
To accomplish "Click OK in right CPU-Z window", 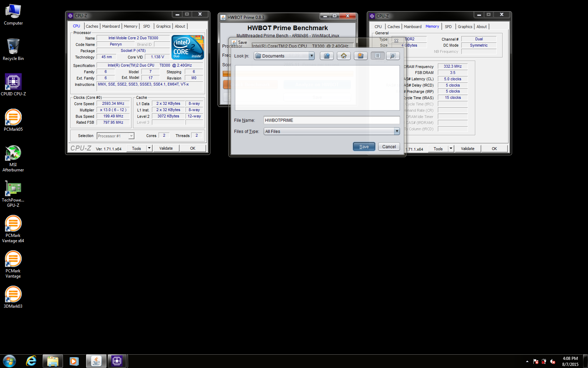I will click(x=494, y=149).
